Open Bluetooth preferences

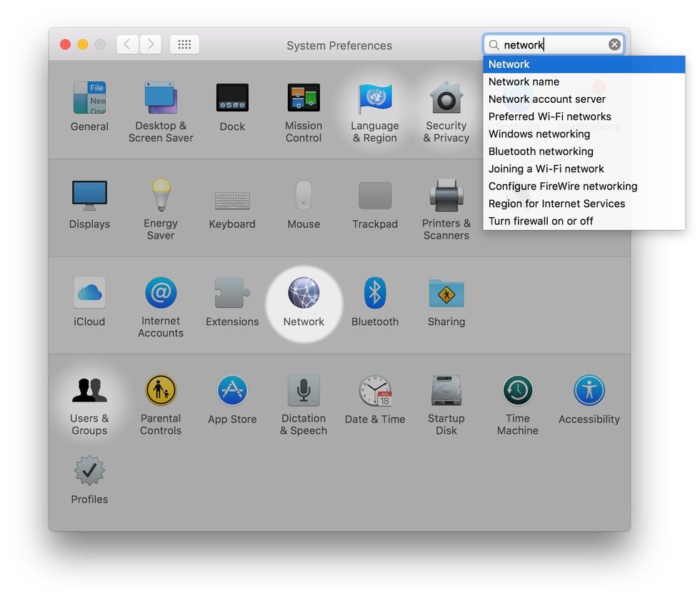pyautogui.click(x=375, y=293)
